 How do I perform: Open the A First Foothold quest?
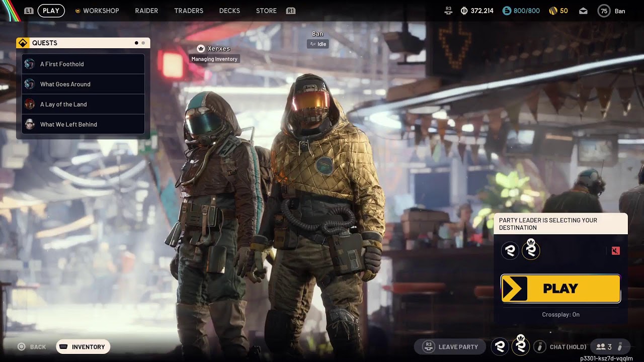point(83,64)
